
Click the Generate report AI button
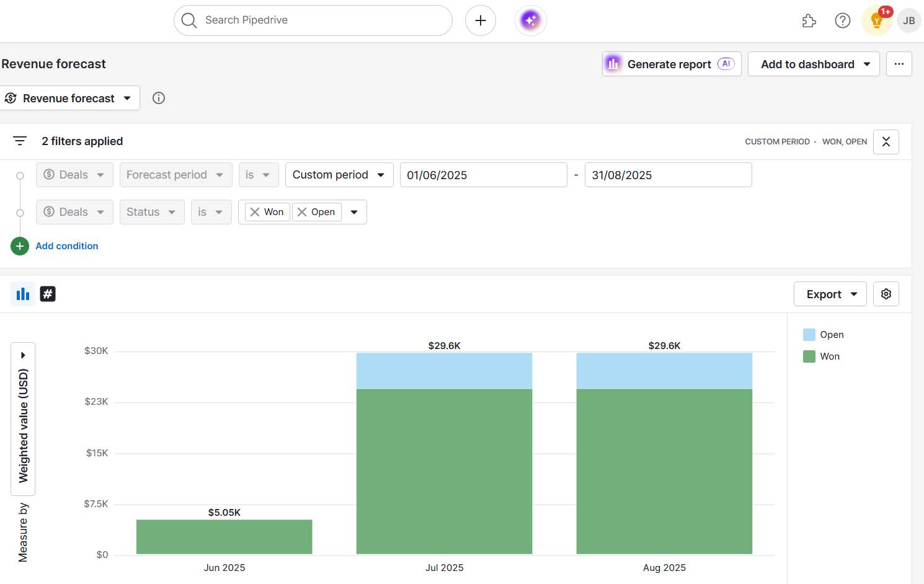671,64
